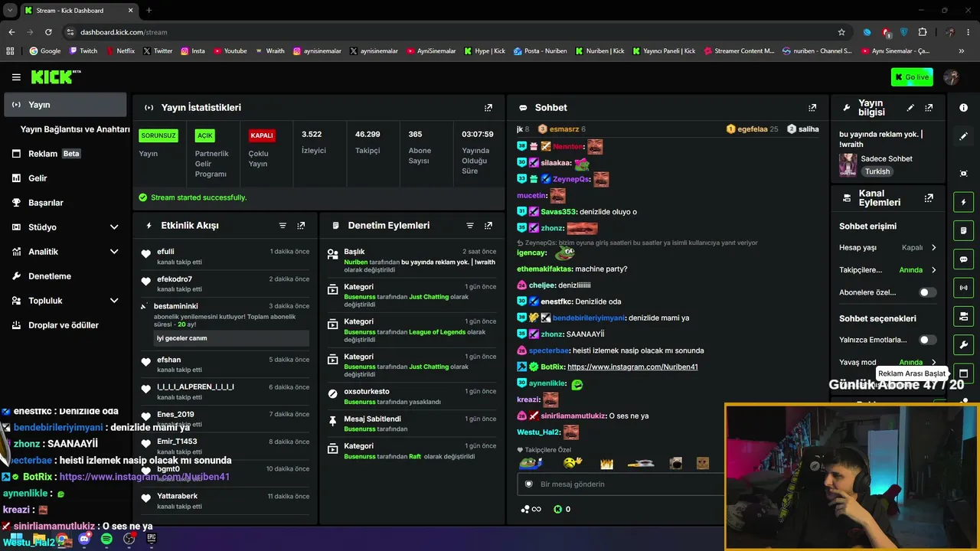Open the user profile avatar
This screenshot has height=551, width=980.
tap(952, 77)
